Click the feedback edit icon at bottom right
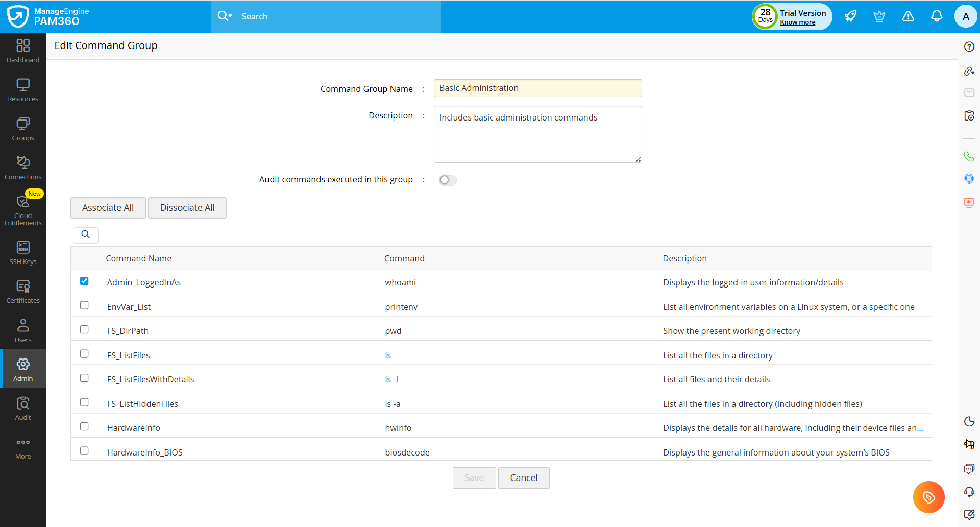The height and width of the screenshot is (527, 980). [969, 514]
